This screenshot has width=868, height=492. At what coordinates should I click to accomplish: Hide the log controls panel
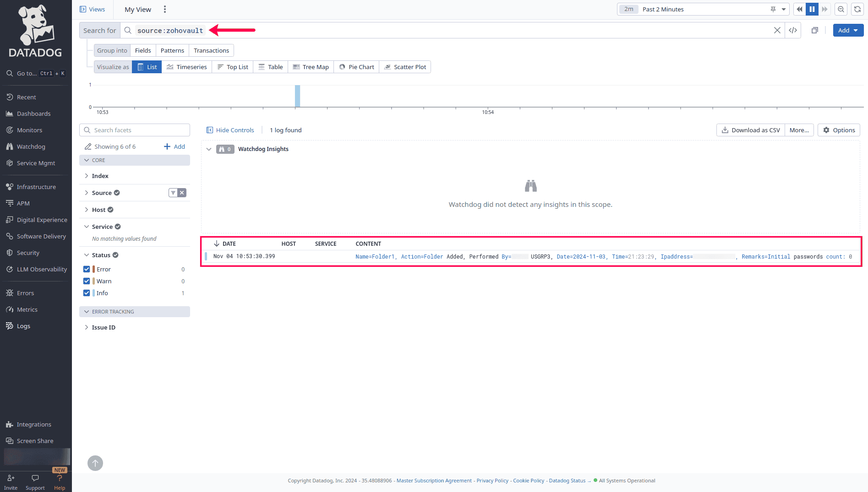click(230, 130)
